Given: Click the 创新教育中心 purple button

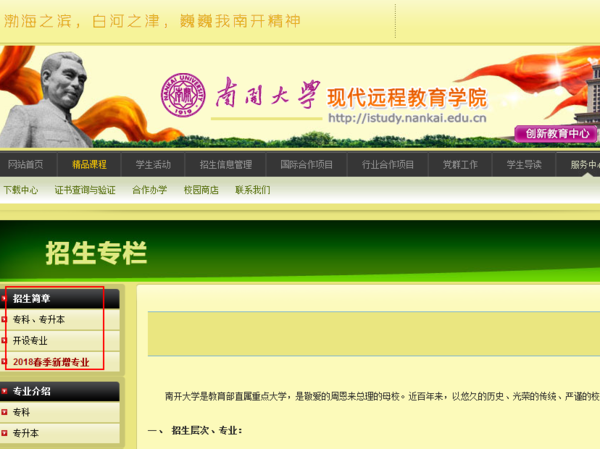Looking at the screenshot, I should [x=556, y=134].
